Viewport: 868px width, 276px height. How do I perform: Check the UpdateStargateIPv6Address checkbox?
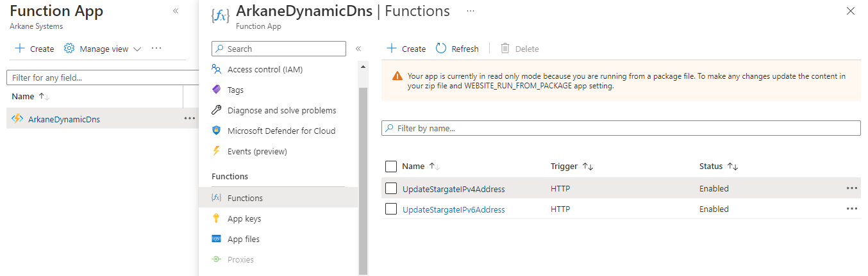(x=391, y=209)
